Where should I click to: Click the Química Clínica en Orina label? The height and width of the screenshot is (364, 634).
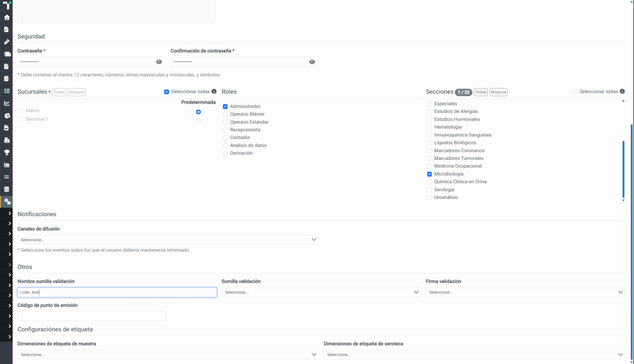[x=460, y=182]
